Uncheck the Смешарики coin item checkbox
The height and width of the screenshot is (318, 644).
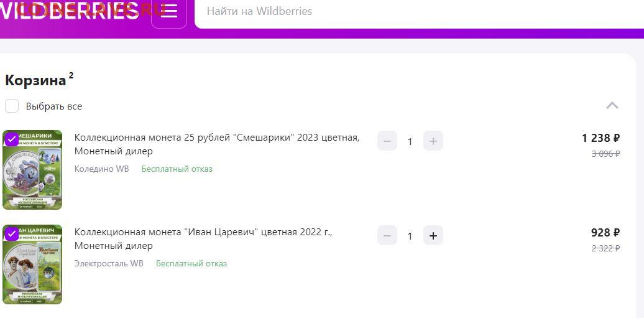click(x=11, y=139)
